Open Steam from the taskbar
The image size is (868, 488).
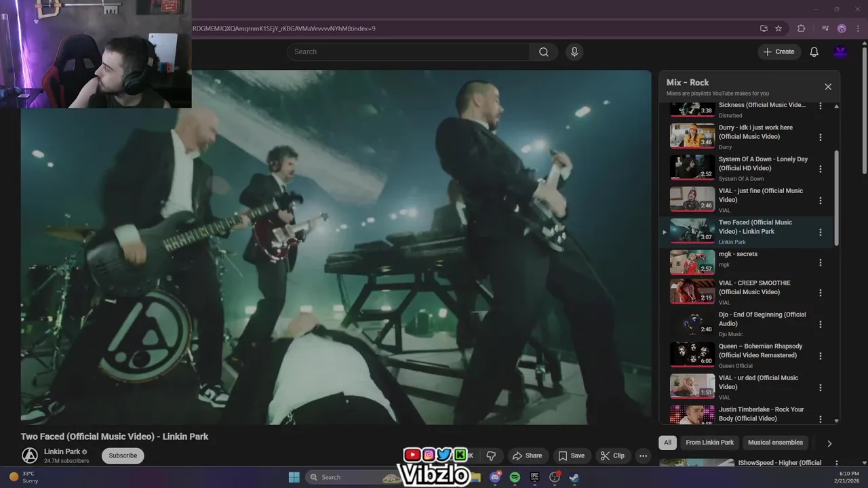coord(574,477)
